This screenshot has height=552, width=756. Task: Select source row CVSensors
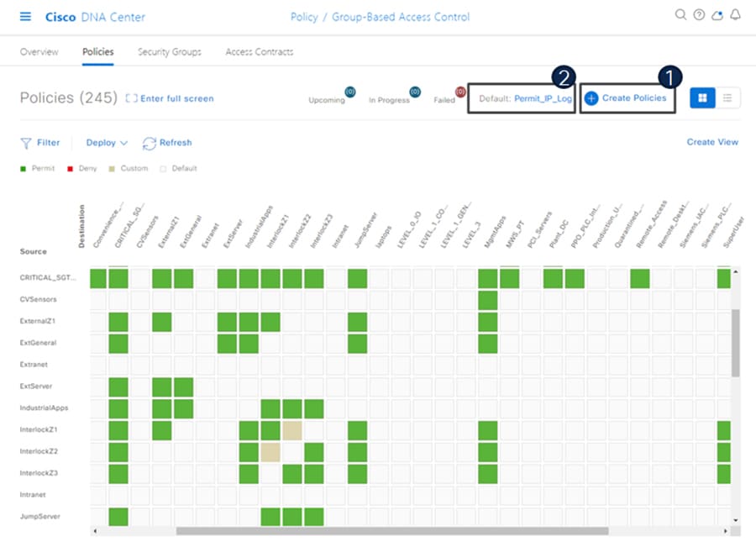pyautogui.click(x=38, y=299)
